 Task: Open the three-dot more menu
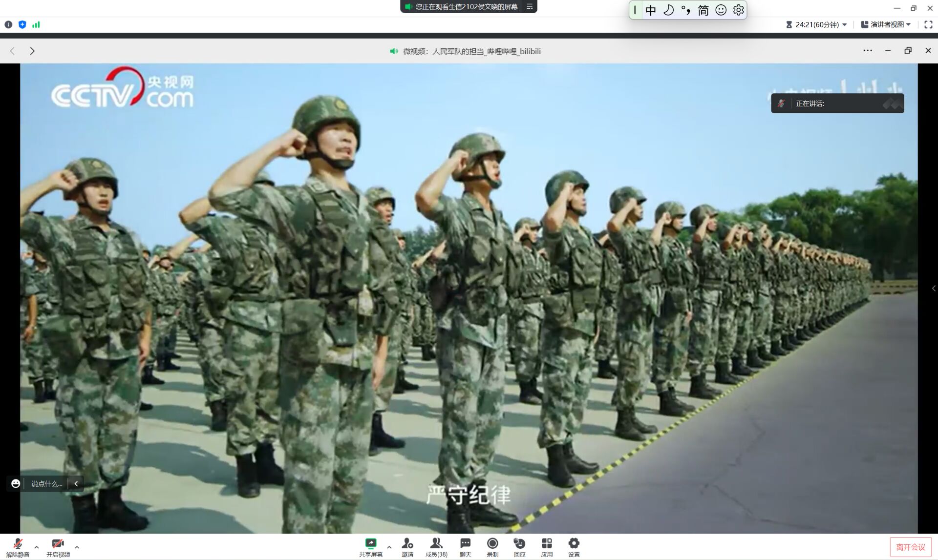click(868, 50)
